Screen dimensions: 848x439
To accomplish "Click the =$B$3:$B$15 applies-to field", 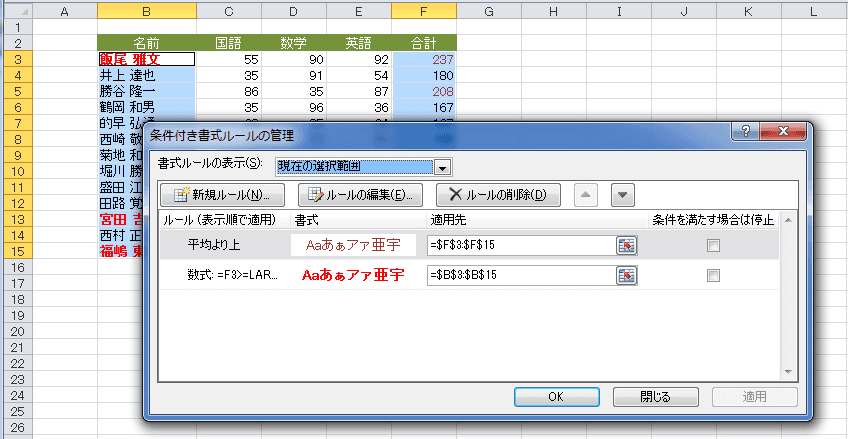I will click(520, 275).
